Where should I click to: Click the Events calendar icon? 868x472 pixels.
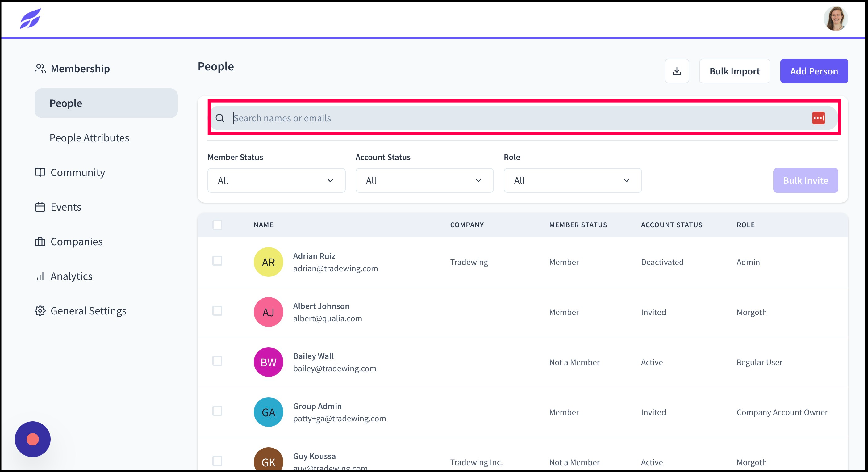(40, 207)
